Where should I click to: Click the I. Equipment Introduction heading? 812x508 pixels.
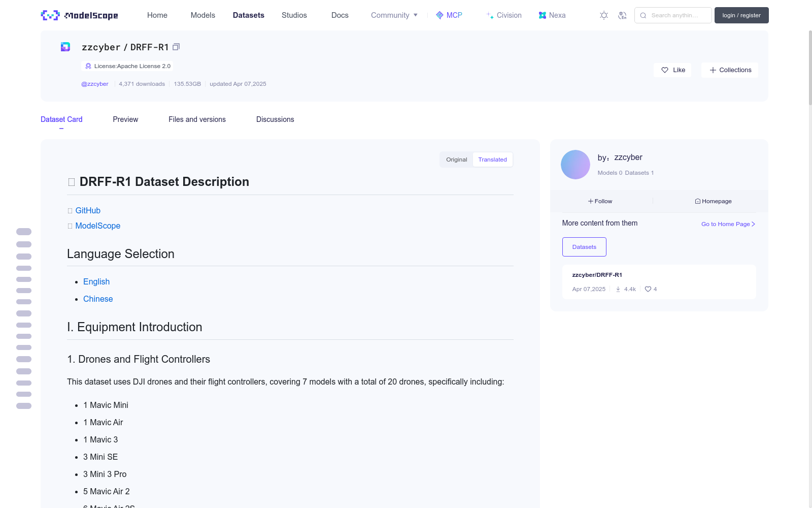pos(134,327)
